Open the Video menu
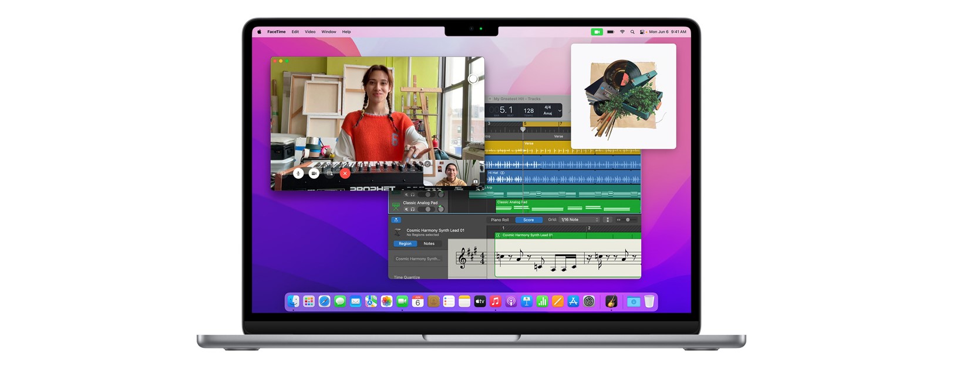This screenshot has height=382, width=980. pos(310,32)
